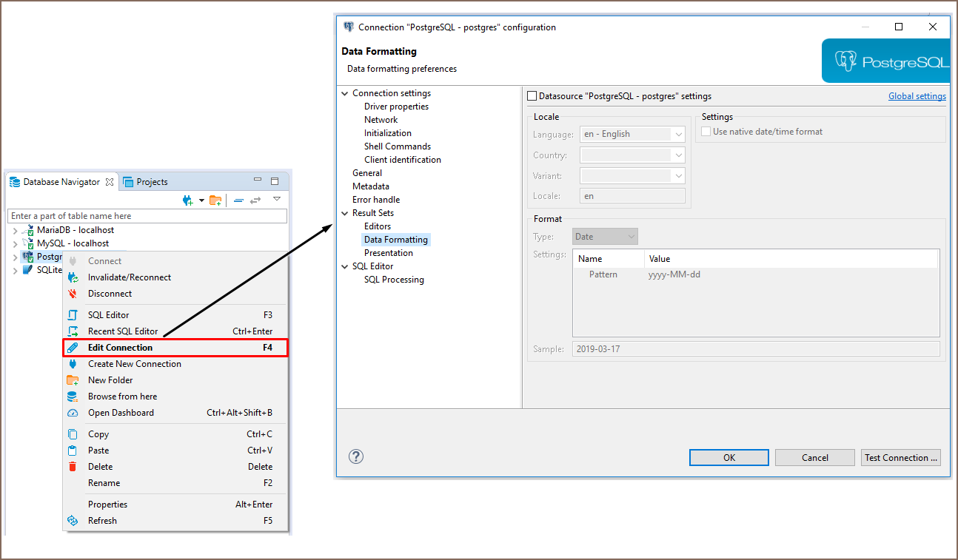958x560 pixels.
Task: Click the link with editor arrows icon
Action: pyautogui.click(x=255, y=200)
